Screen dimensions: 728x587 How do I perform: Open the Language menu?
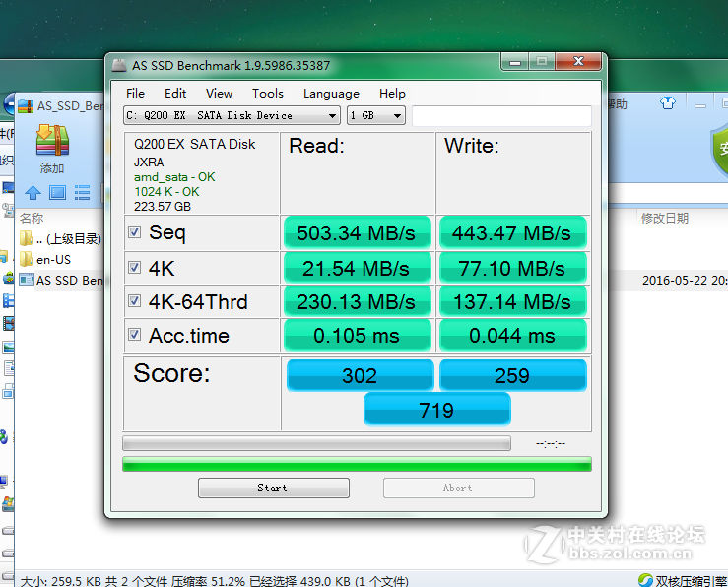(331, 94)
